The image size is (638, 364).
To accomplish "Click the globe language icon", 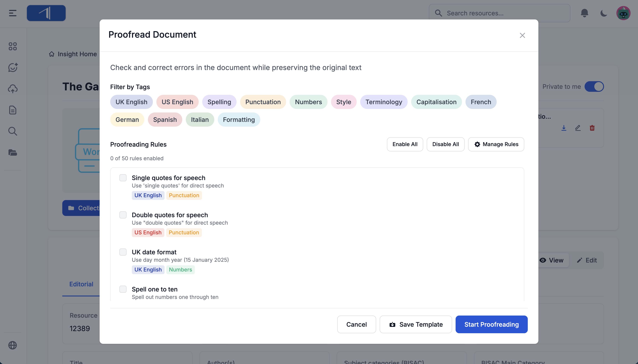I will pos(13,345).
